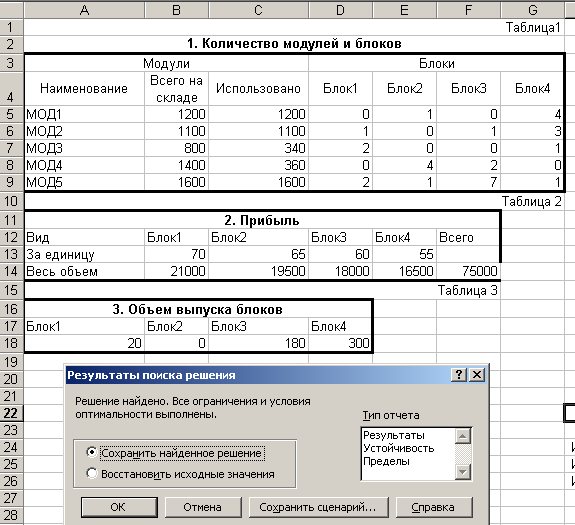This screenshot has width=575, height=525.
Task: Select row 5 header
Action: pyautogui.click(x=11, y=114)
